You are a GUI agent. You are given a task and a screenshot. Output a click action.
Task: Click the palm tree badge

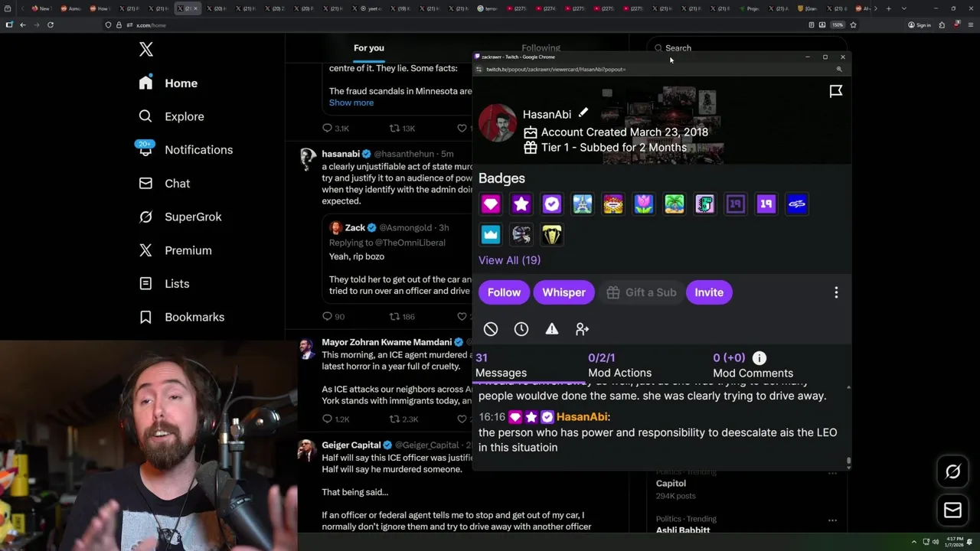(675, 204)
